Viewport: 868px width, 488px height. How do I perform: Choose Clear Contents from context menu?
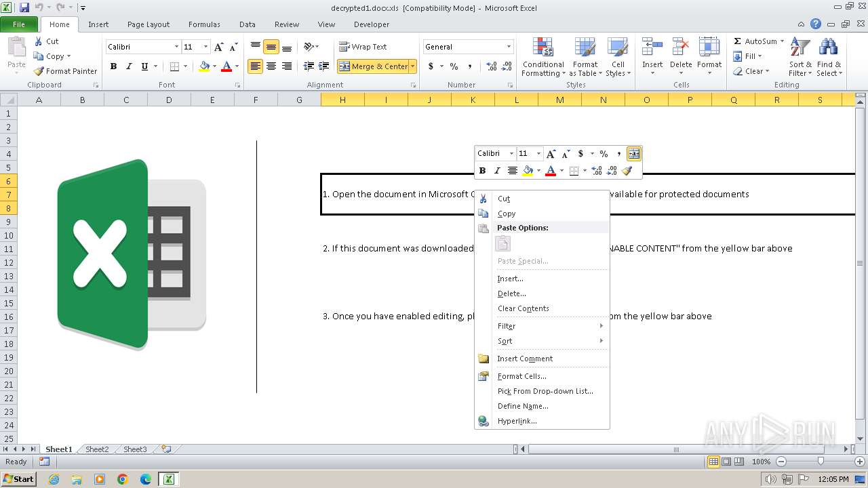[542, 308]
